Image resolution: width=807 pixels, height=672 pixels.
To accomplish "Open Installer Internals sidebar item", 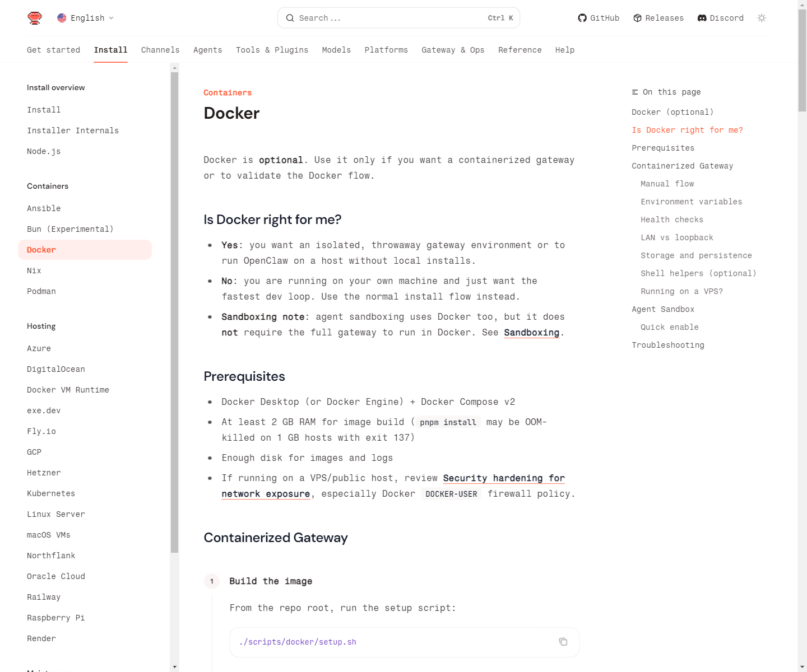I will click(x=85, y=130).
